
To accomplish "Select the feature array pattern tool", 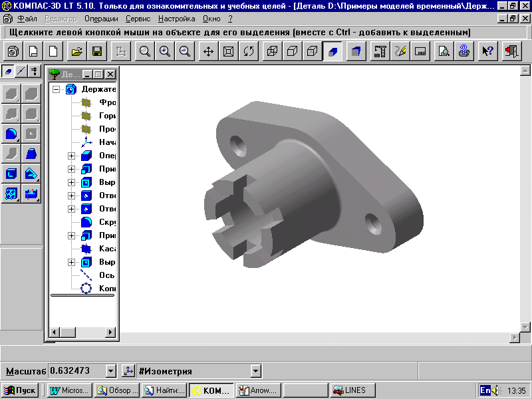I will (x=11, y=194).
